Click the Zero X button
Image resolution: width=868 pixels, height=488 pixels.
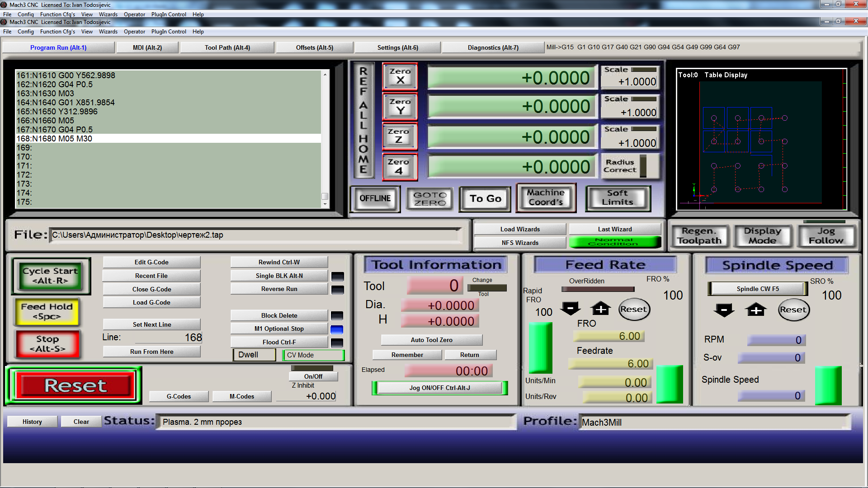[400, 76]
